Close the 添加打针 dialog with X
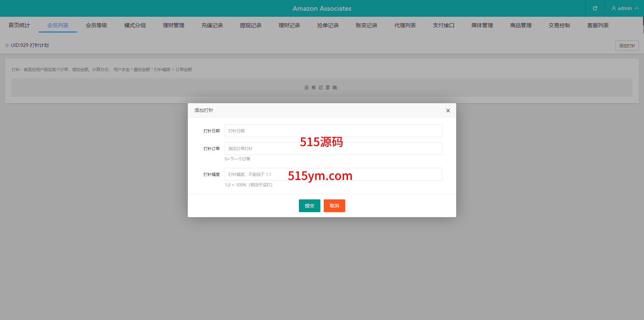 [x=448, y=111]
